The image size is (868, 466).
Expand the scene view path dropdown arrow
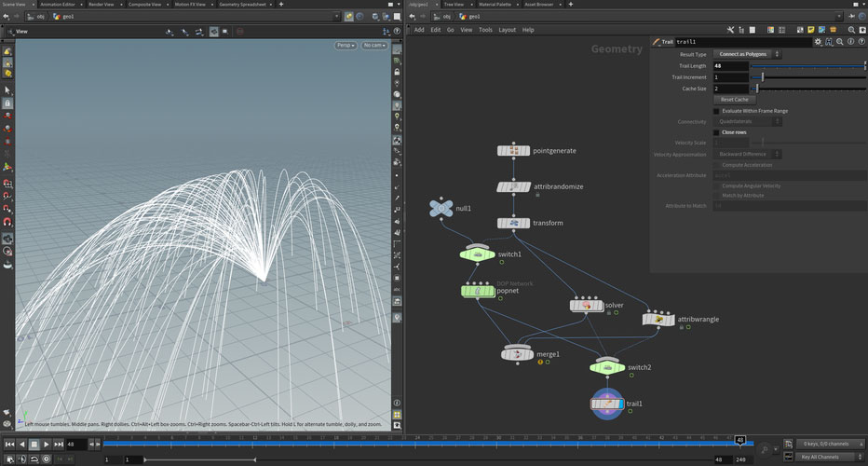336,17
